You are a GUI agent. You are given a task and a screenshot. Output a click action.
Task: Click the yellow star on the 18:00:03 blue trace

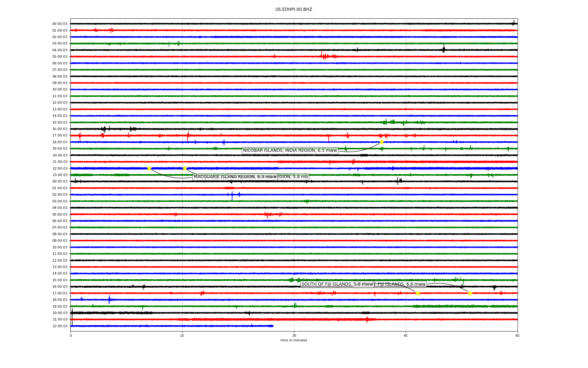(x=382, y=142)
